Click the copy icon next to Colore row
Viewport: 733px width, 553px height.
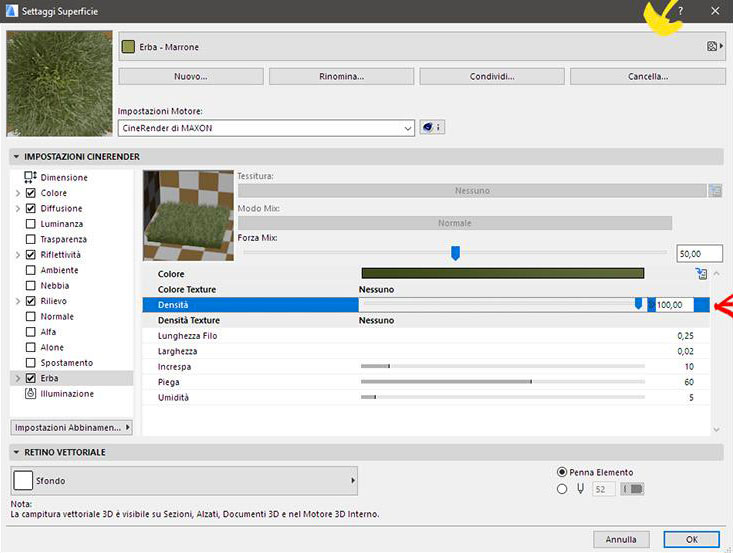pos(701,273)
